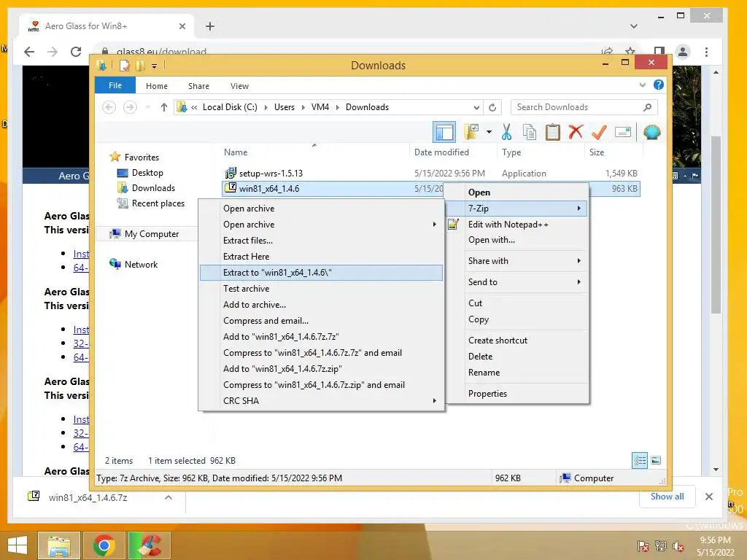Click the Cut scissors toolbar icon
This screenshot has height=560, width=747.
click(506, 132)
